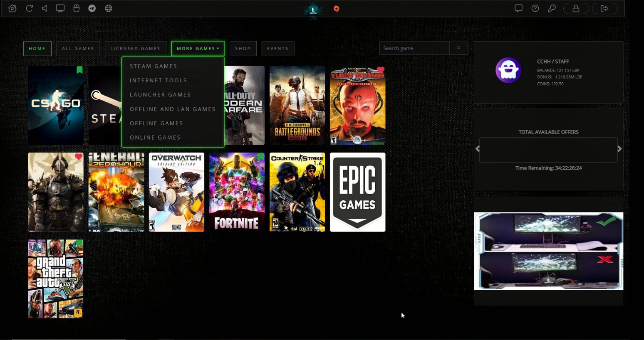Click the Time Remaining countdown text
This screenshot has width=644, height=340.
pos(548,168)
